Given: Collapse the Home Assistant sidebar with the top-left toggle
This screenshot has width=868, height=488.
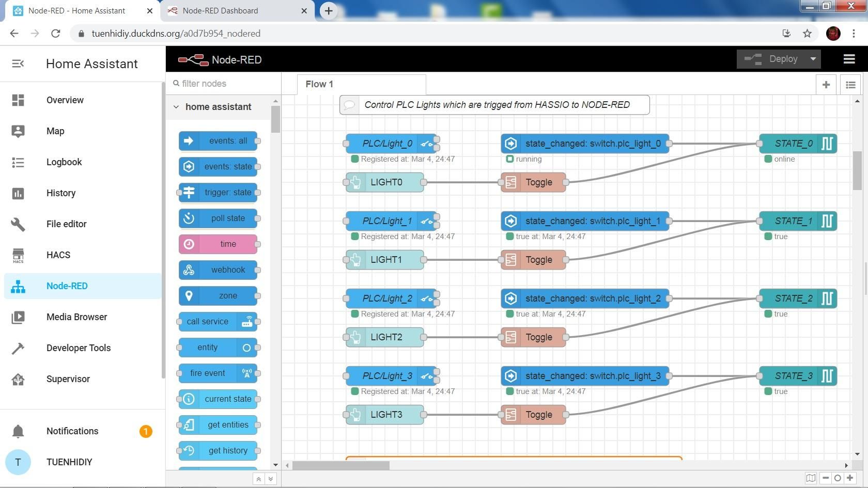Looking at the screenshot, I should 18,64.
